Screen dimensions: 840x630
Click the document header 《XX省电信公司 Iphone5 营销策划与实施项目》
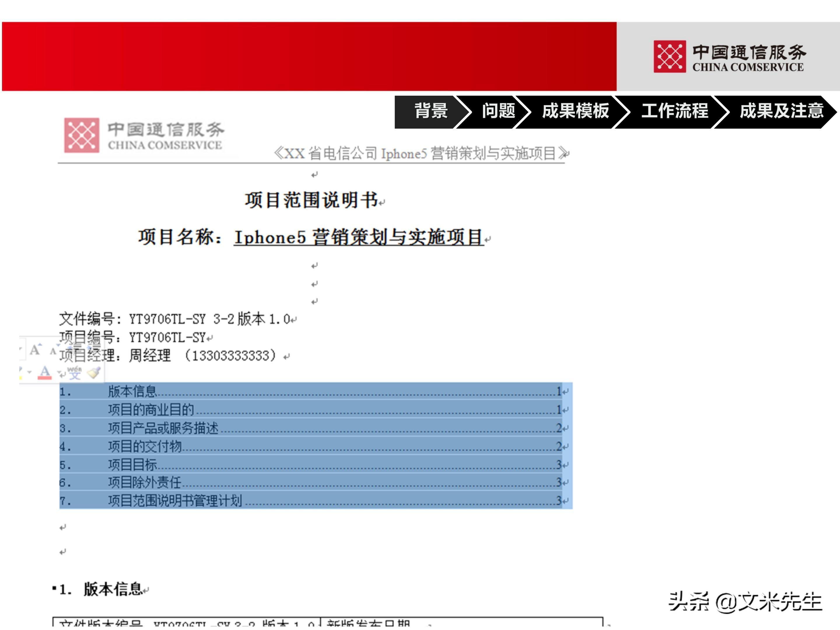421,153
